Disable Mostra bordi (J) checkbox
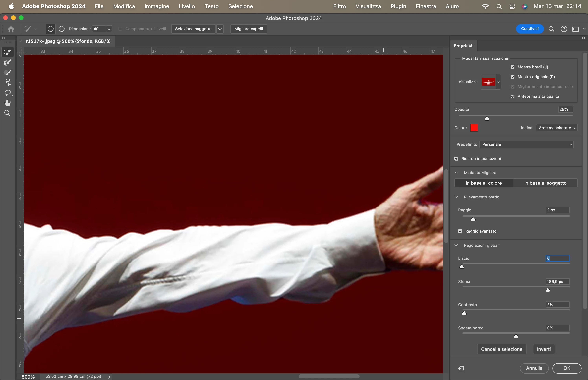588x380 pixels. 513,67
